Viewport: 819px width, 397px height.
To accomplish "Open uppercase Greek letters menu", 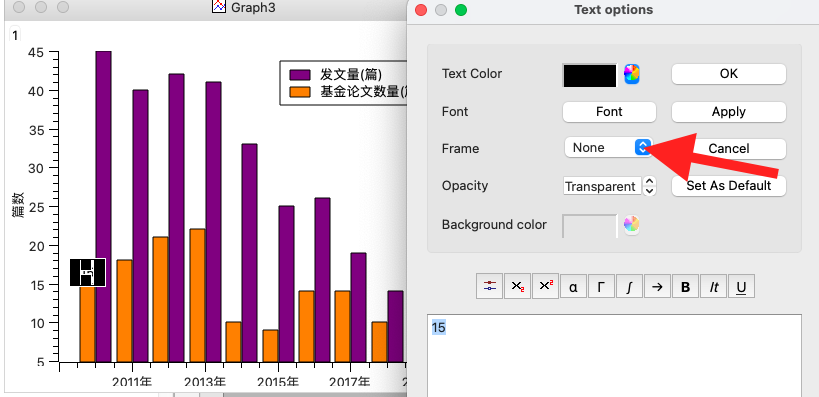I will pos(602,286).
